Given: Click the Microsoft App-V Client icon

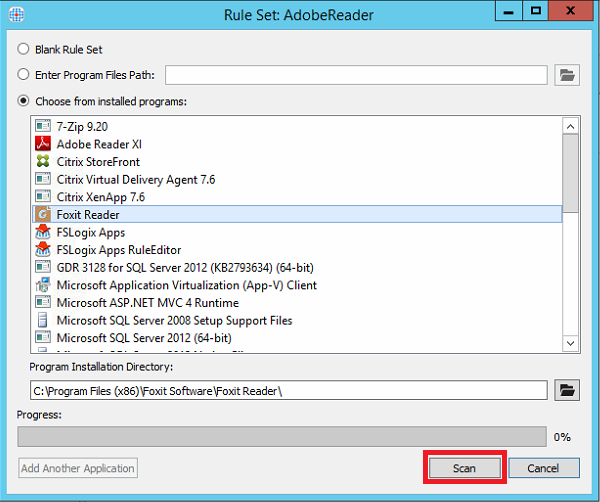Looking at the screenshot, I should click(43, 285).
